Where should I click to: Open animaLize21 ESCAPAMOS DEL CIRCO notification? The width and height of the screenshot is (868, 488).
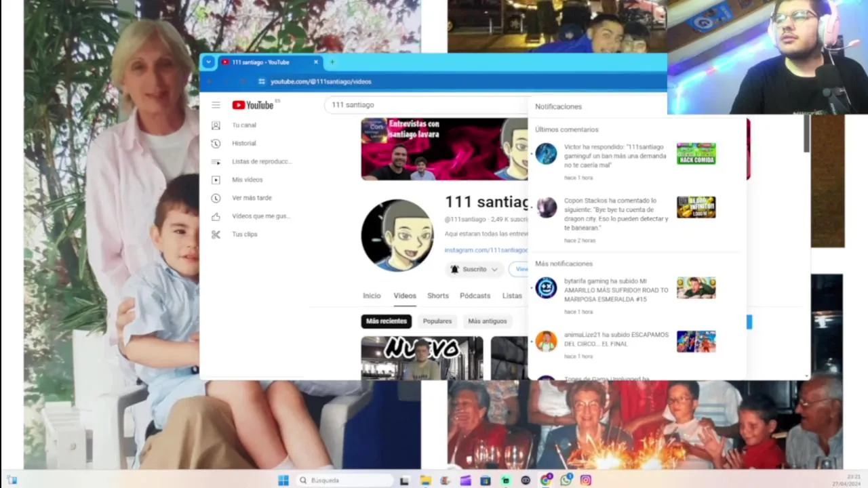click(x=616, y=340)
